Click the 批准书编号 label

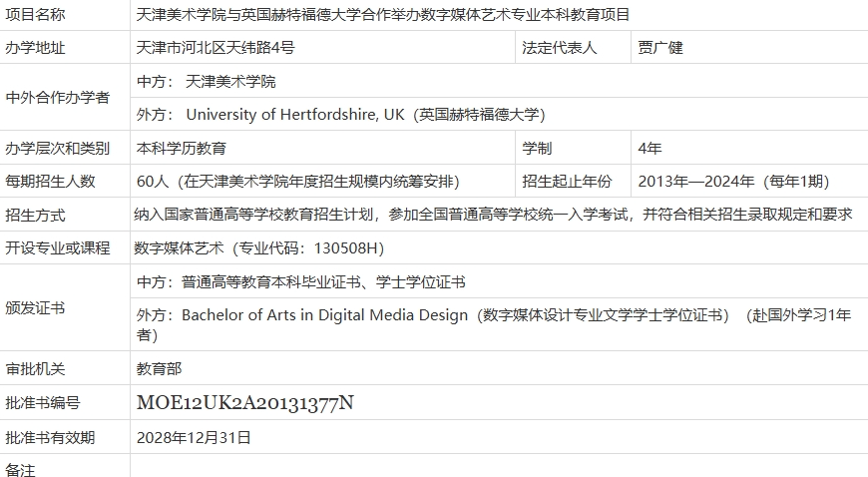(x=43, y=403)
